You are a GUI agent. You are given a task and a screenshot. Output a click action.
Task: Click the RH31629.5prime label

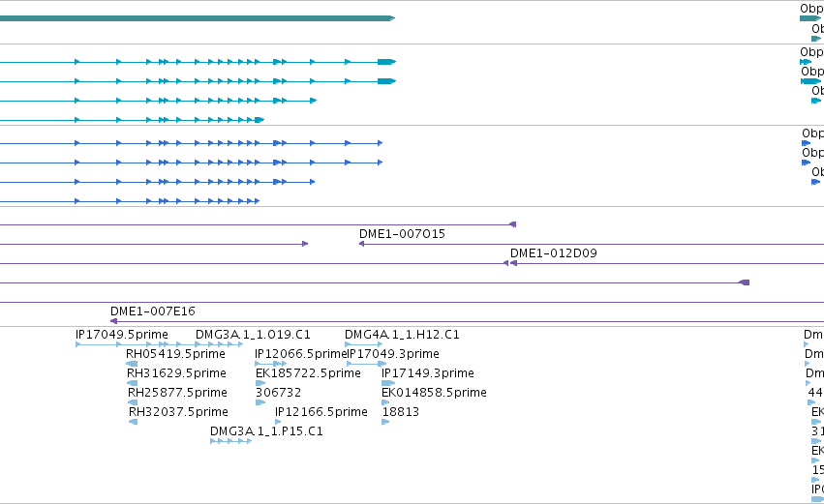pos(176,373)
